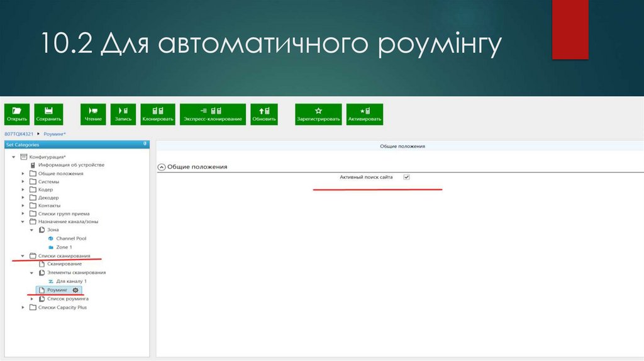Select the Channel Pool tree item
The image size is (644, 361).
click(71, 238)
